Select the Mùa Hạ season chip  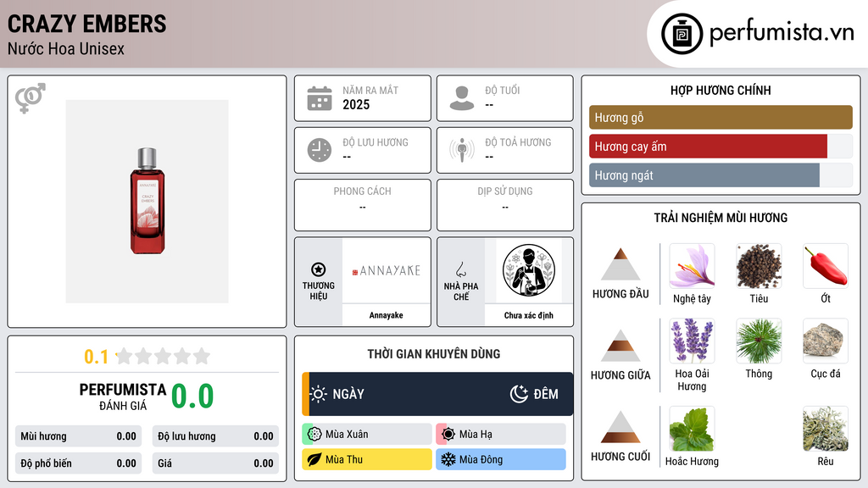coord(501,435)
